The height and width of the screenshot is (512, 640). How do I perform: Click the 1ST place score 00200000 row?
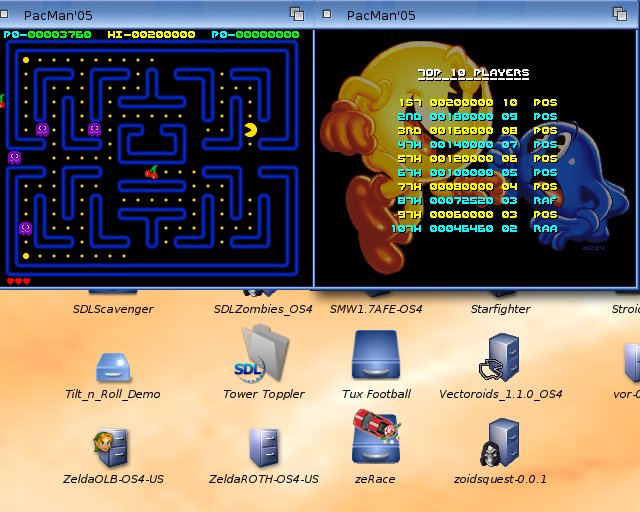click(478, 102)
